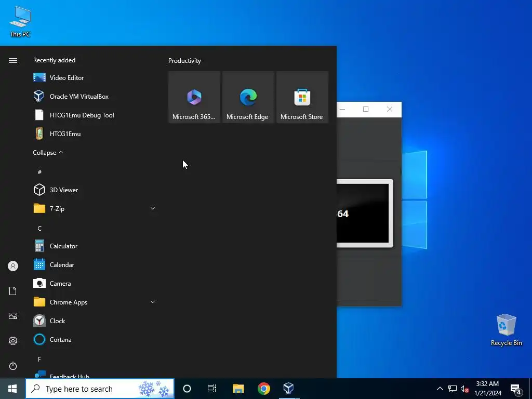Open Power options in Start sidebar
Image resolution: width=532 pixels, height=399 pixels.
point(13,366)
